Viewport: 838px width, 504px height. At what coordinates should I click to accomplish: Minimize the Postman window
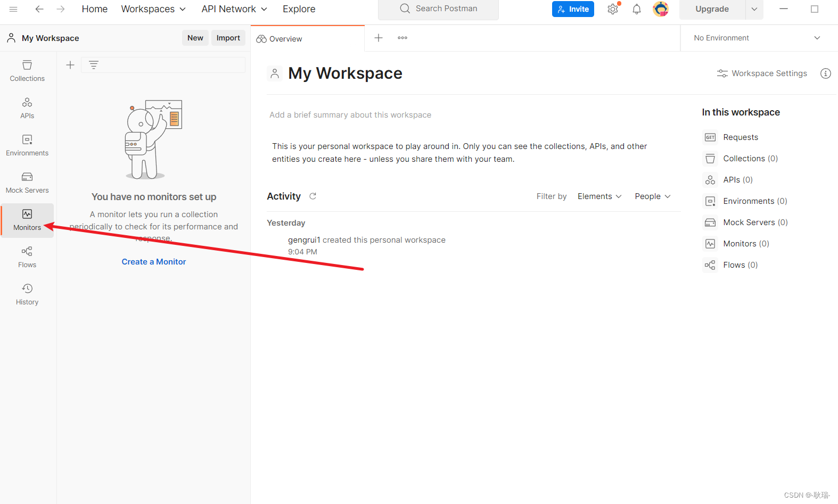click(x=784, y=9)
